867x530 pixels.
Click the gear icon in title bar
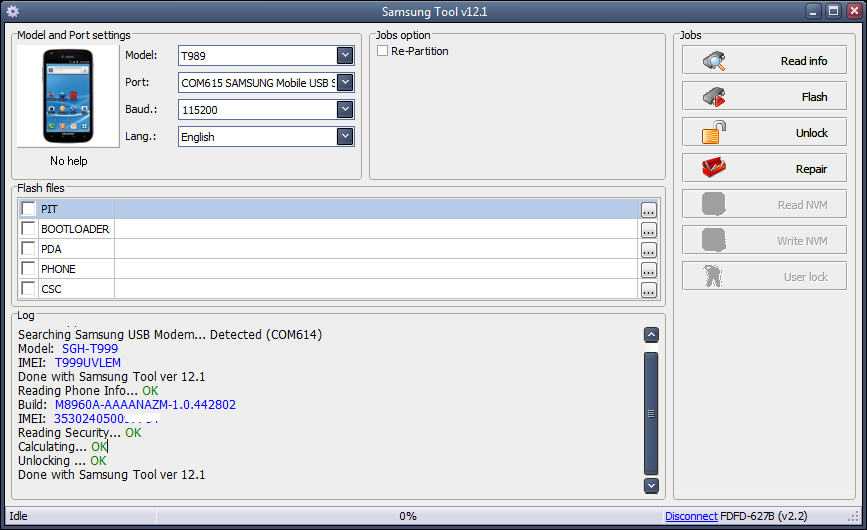pyautogui.click(x=13, y=11)
